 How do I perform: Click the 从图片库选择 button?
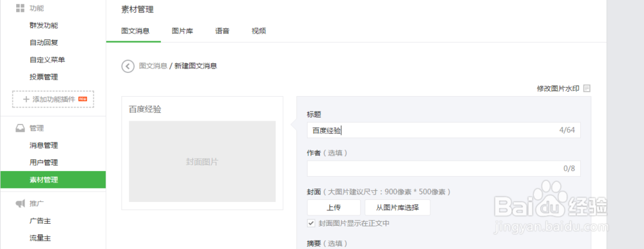pyautogui.click(x=397, y=208)
